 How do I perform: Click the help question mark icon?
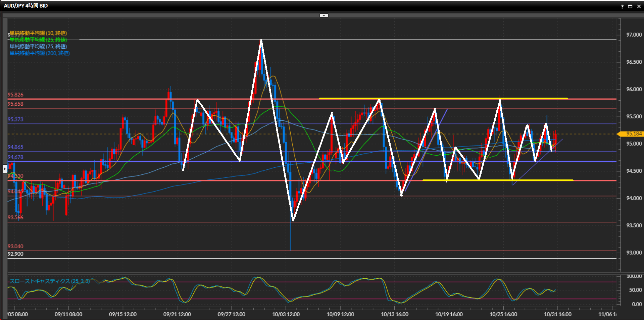click(622, 6)
